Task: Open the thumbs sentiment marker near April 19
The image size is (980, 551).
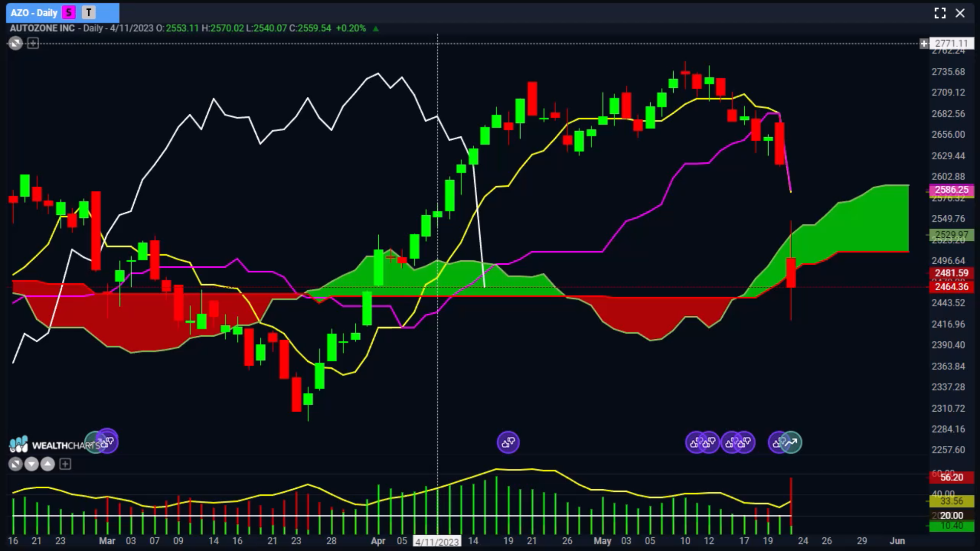Action: pyautogui.click(x=508, y=442)
